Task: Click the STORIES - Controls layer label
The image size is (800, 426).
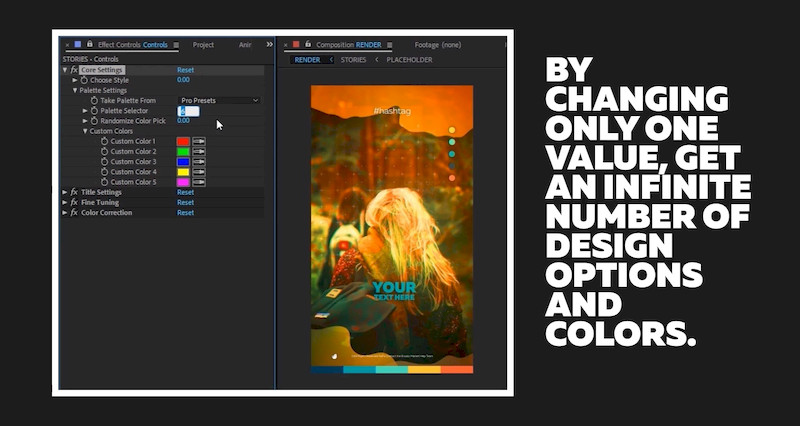Action: tap(90, 59)
